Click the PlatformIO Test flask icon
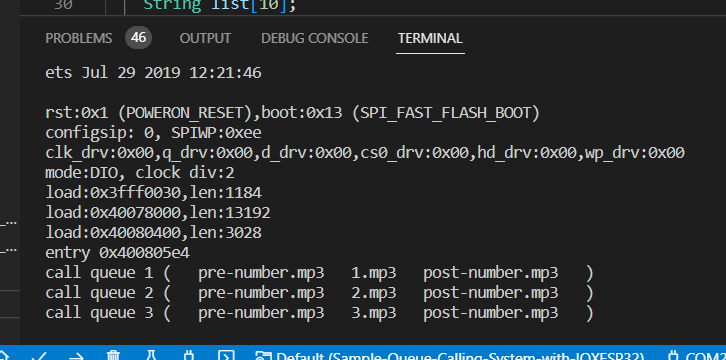This screenshot has width=726, height=360. (x=150, y=355)
